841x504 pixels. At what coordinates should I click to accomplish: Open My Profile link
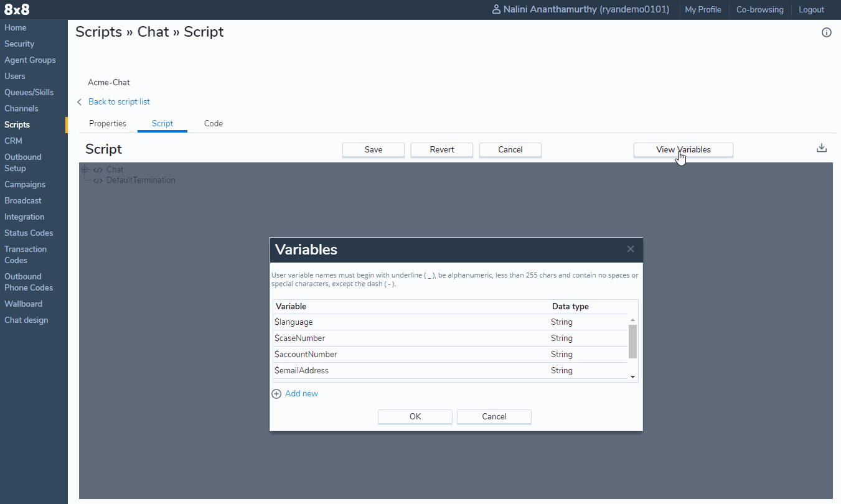703,9
